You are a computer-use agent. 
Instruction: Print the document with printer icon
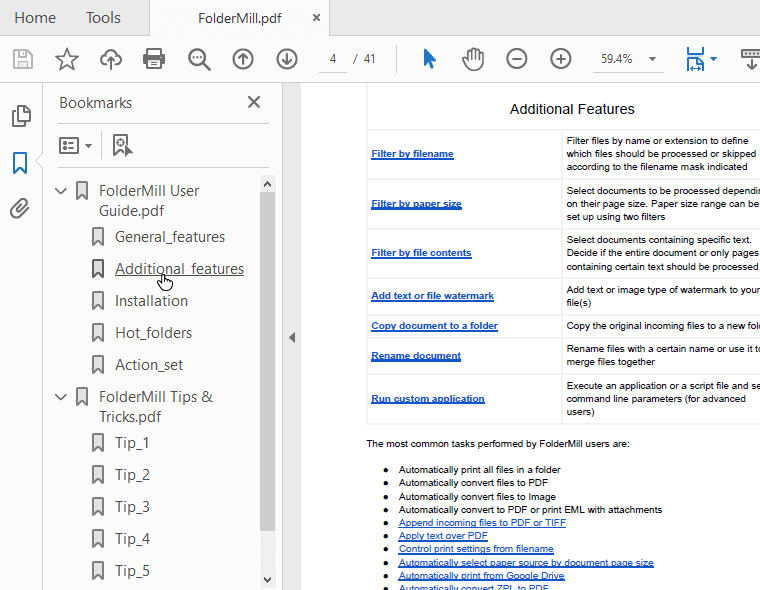[x=154, y=59]
